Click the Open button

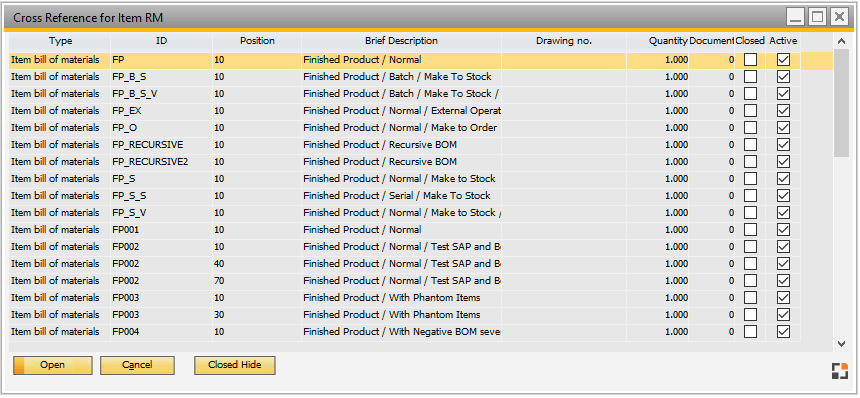click(x=53, y=365)
